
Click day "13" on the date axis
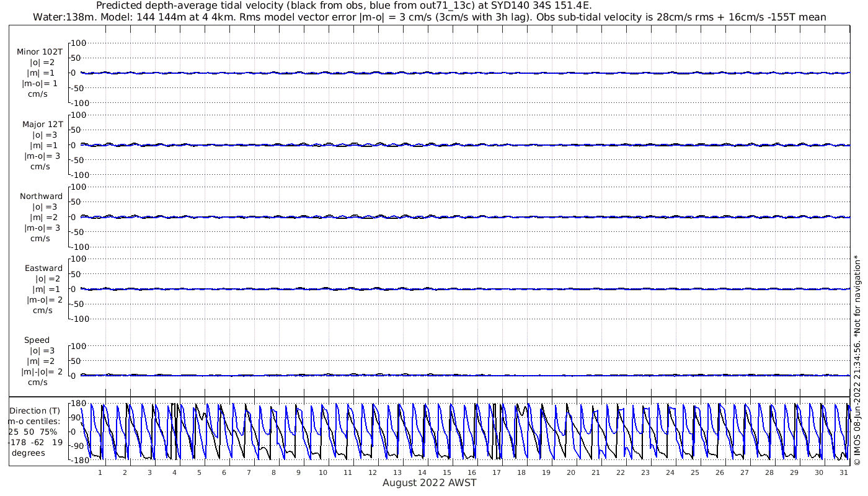tap(397, 472)
